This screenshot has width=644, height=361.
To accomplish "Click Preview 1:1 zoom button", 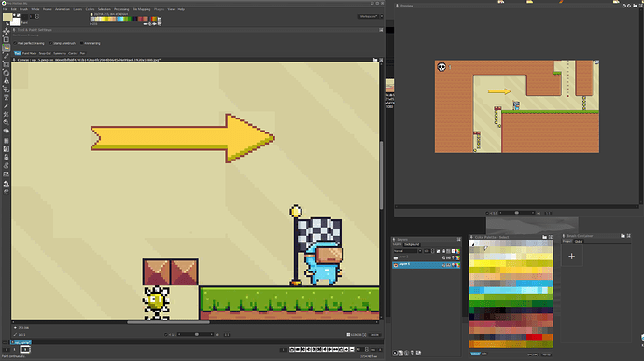I will point(548,214).
